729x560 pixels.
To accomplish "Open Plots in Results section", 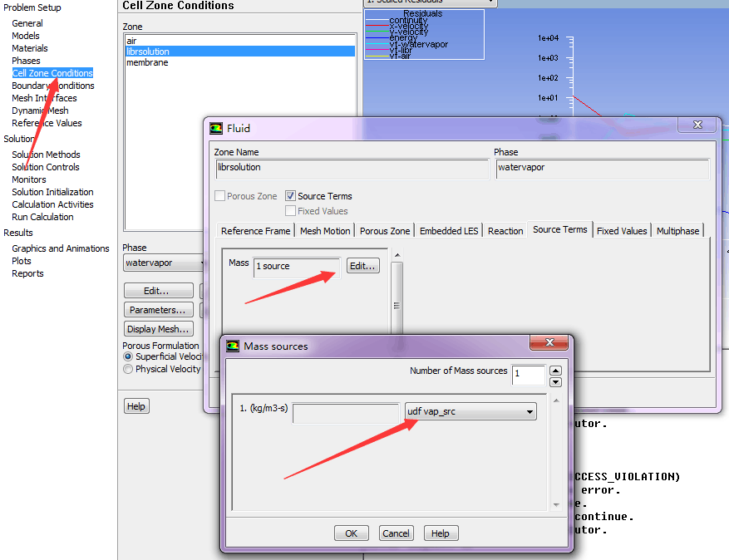I will 22,261.
